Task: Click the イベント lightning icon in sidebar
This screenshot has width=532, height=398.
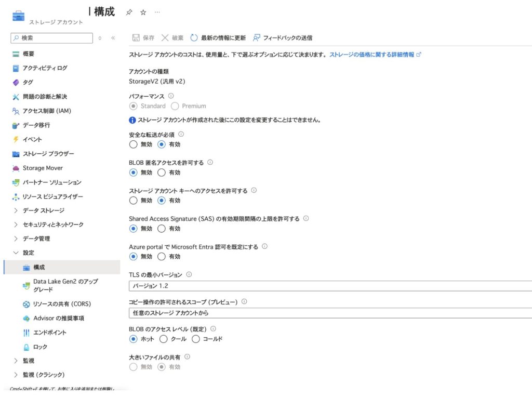Action: tap(16, 139)
